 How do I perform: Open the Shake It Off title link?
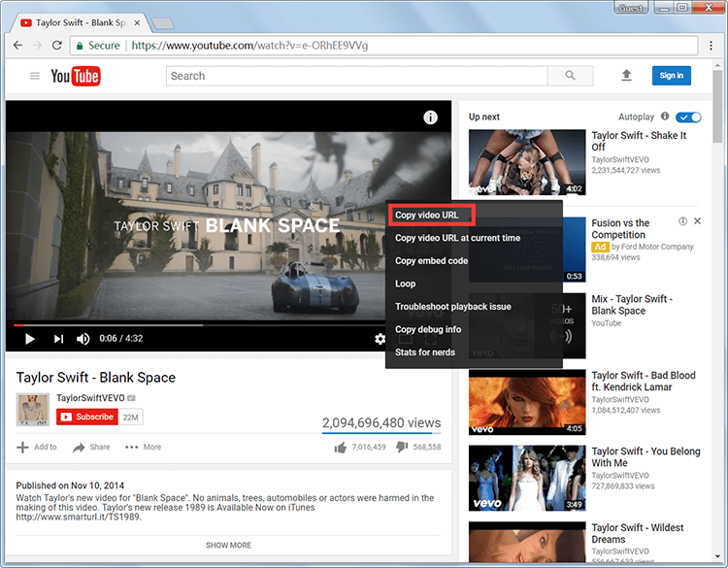point(639,141)
